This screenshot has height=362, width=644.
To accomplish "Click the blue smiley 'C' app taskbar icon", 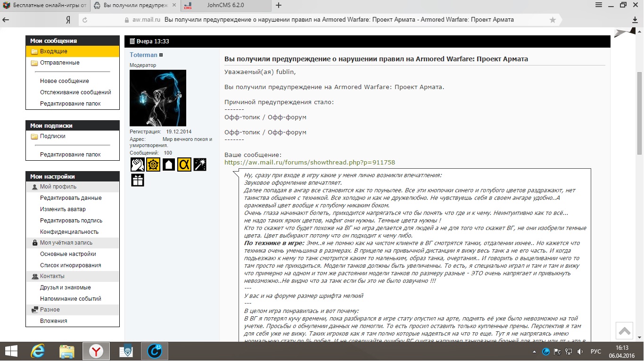I will coord(155,351).
